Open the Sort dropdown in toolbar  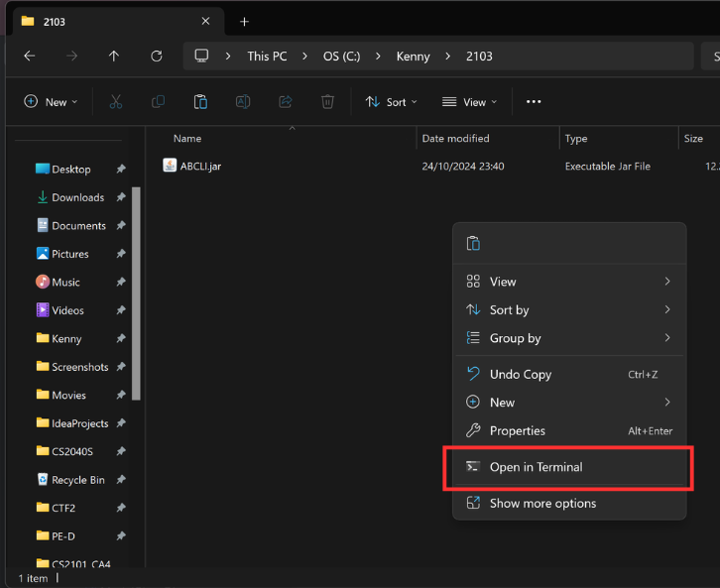(x=391, y=101)
